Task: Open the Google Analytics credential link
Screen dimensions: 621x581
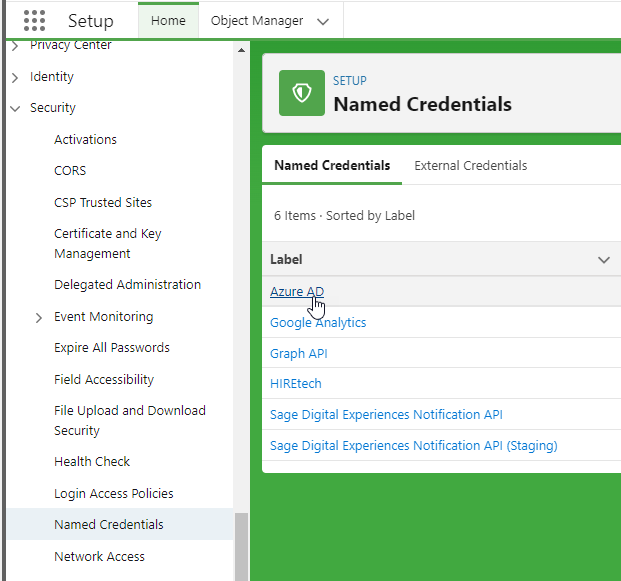Action: point(318,323)
